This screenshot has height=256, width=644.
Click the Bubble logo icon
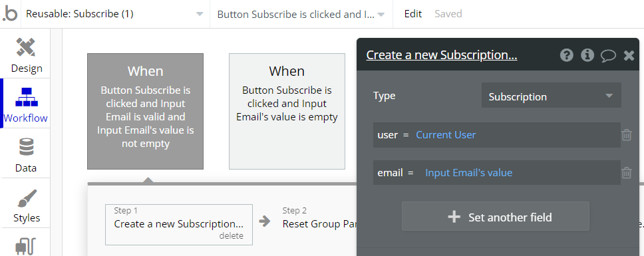click(10, 14)
